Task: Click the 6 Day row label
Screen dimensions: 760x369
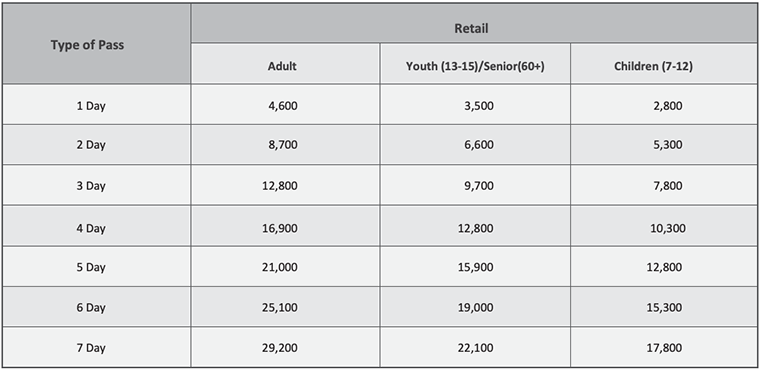Action: 96,306
